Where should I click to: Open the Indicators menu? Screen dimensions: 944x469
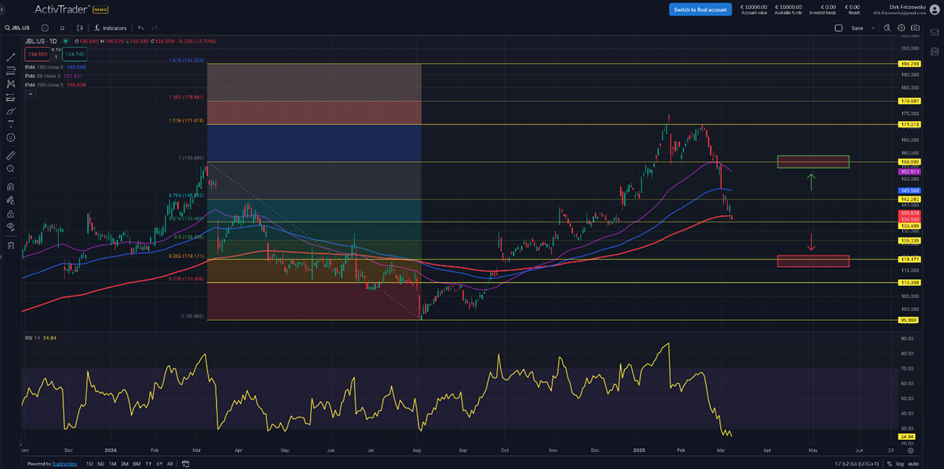click(110, 28)
